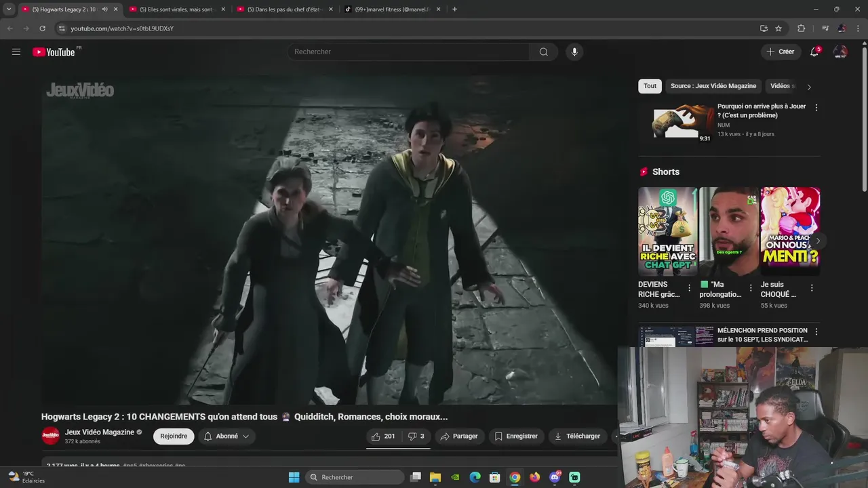The image size is (868, 488).
Task: Select Source : Jeux Vidéo Magazine chip
Action: [713, 86]
